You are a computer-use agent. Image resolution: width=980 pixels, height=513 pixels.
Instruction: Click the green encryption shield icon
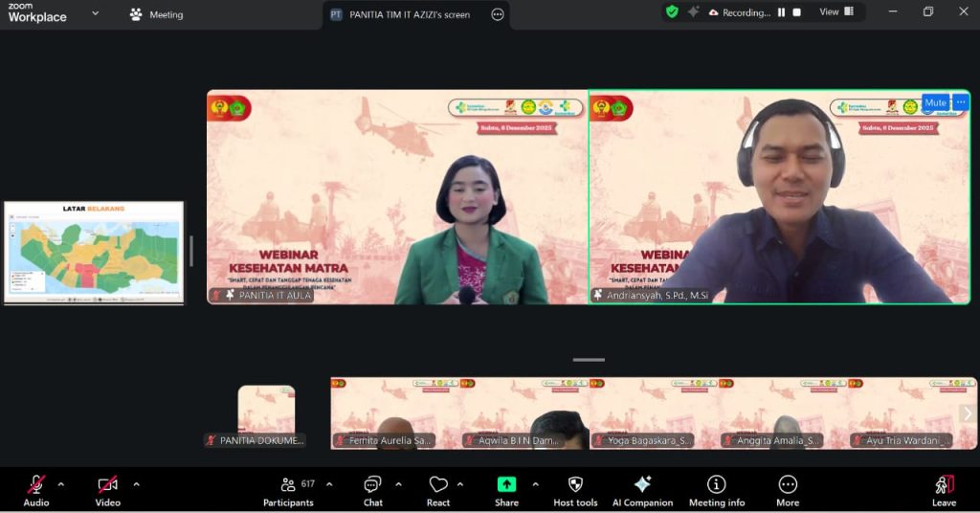pyautogui.click(x=672, y=12)
